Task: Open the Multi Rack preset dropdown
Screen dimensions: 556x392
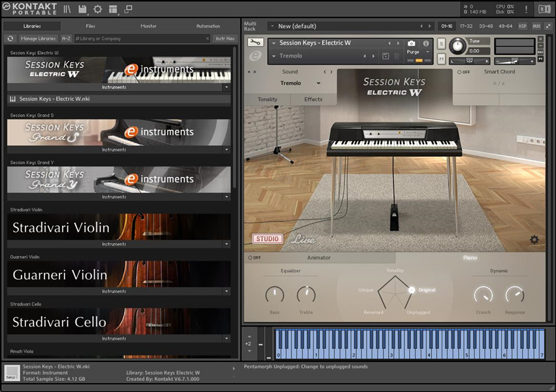Action: pyautogui.click(x=272, y=26)
